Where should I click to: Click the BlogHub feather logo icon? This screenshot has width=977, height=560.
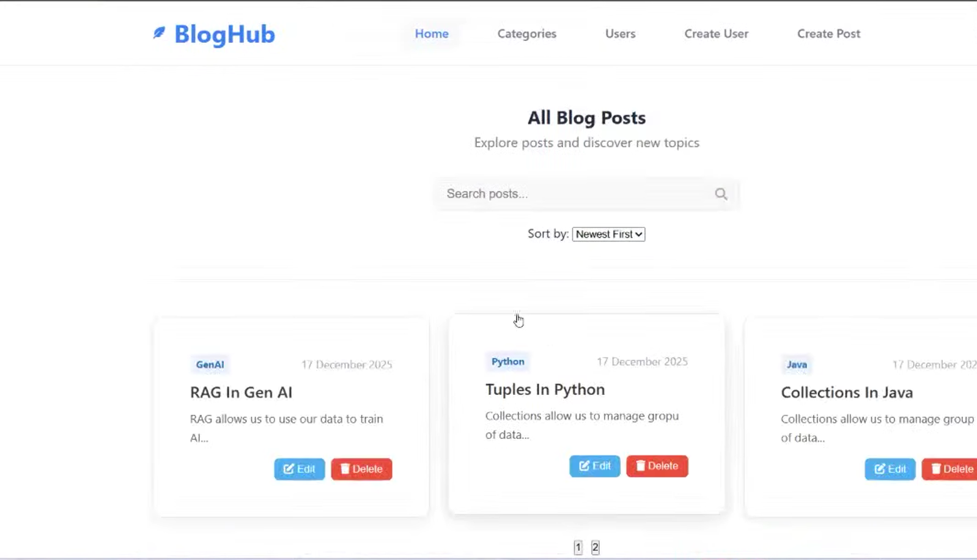click(159, 32)
